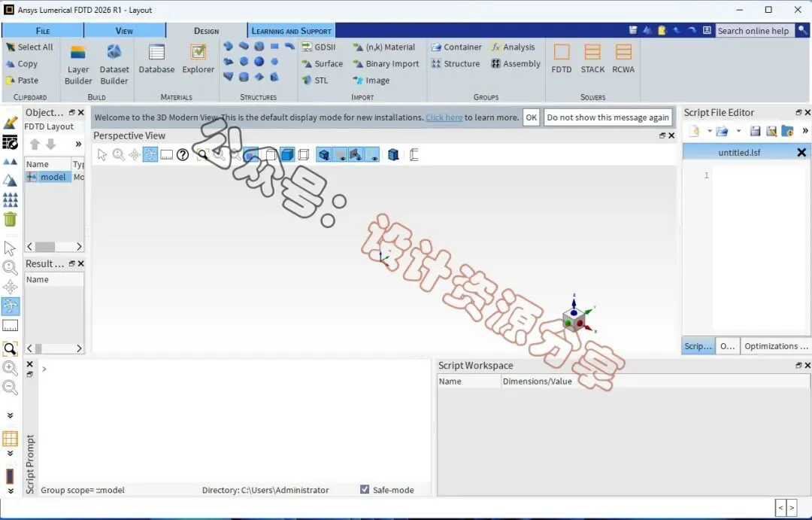The image size is (812, 520).
Task: Add an RCWA solver
Action: (x=623, y=59)
